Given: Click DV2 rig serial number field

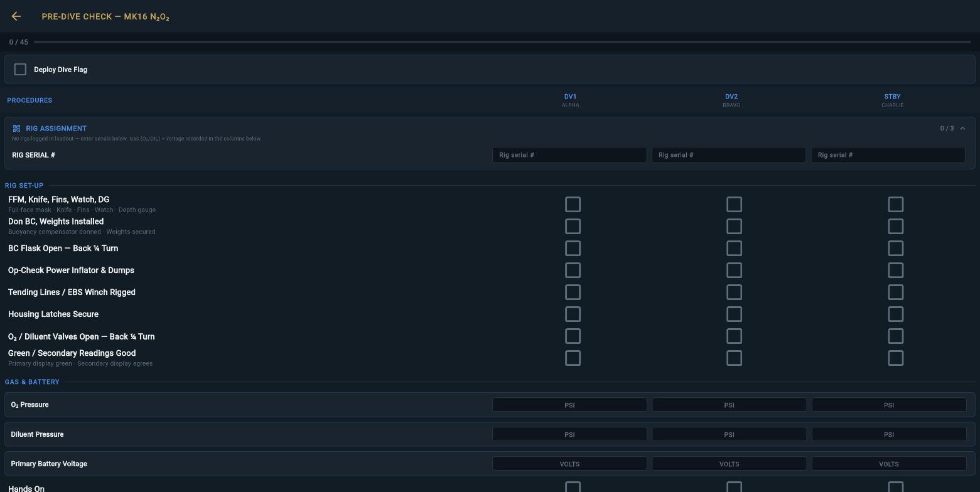Looking at the screenshot, I should click(x=729, y=155).
